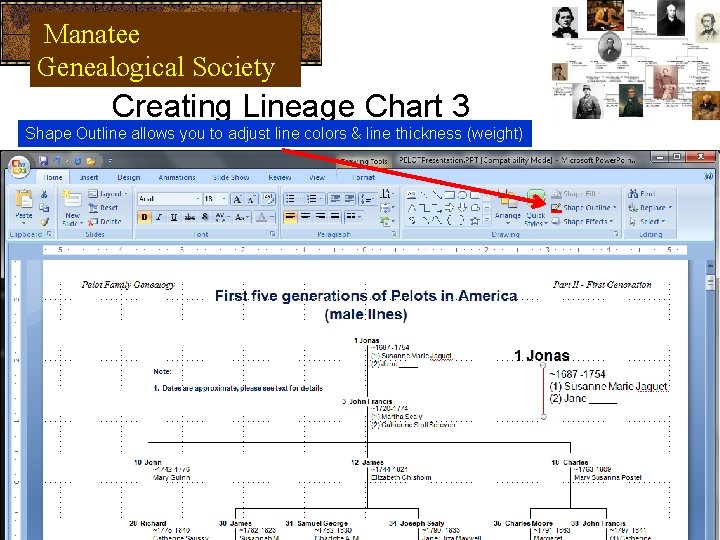
Task: Select the Right Arrow shape in gallery
Action: [450, 208]
